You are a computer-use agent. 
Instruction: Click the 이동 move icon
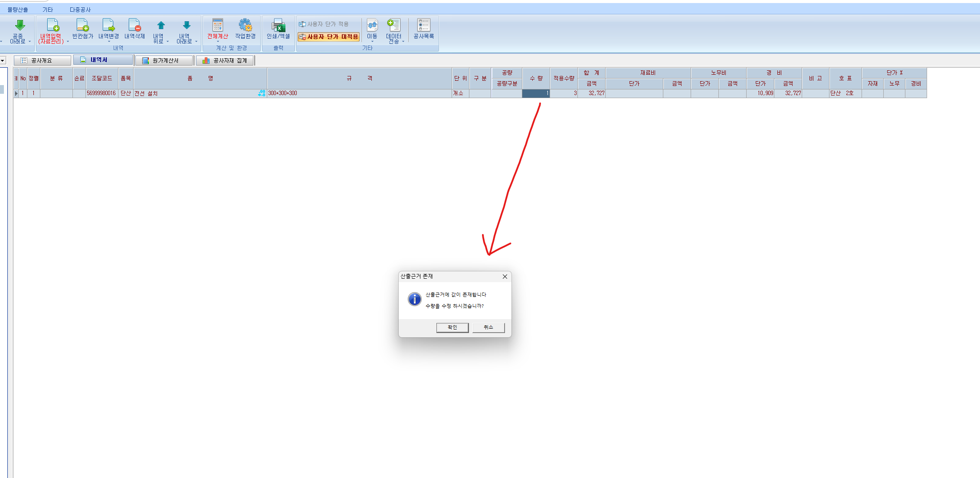coord(372,25)
